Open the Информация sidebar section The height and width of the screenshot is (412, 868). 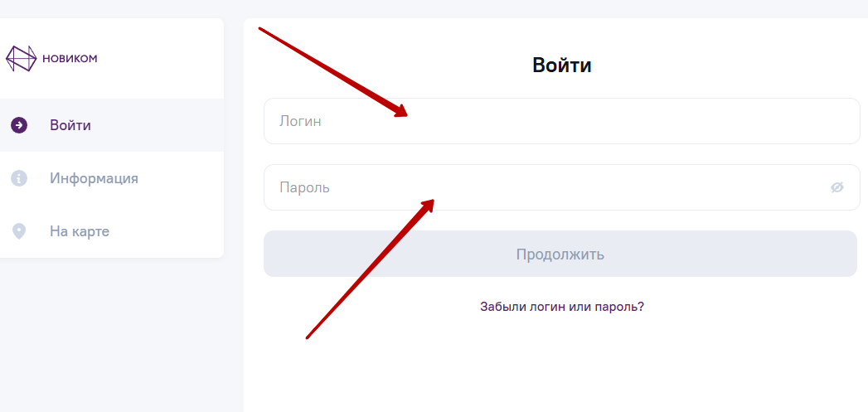point(94,178)
